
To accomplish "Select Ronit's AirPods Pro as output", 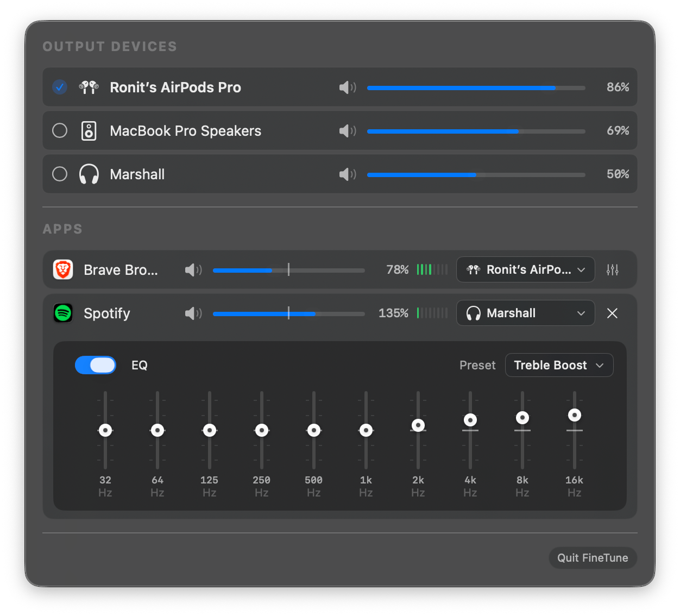I will pyautogui.click(x=60, y=87).
